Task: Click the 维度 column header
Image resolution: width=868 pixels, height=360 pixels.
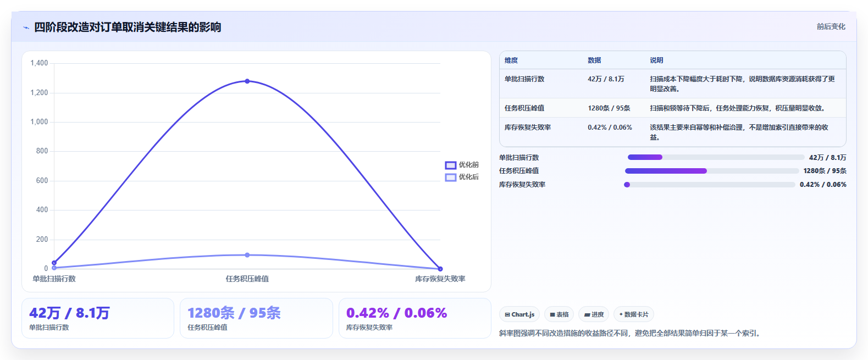Action: (511, 60)
